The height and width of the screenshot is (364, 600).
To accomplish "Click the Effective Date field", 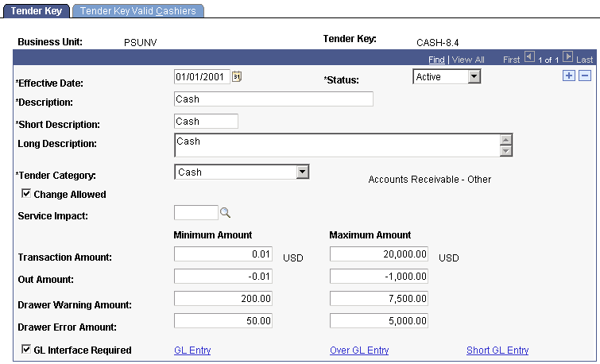I will pyautogui.click(x=202, y=76).
